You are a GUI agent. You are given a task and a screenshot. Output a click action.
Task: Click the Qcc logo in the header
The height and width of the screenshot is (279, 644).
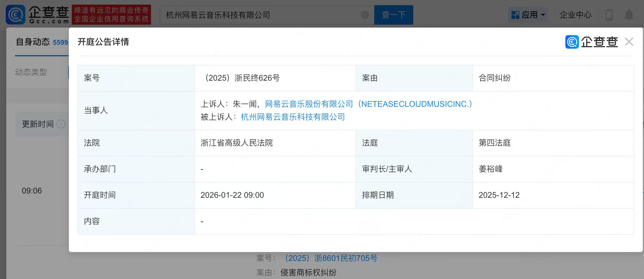click(37, 14)
